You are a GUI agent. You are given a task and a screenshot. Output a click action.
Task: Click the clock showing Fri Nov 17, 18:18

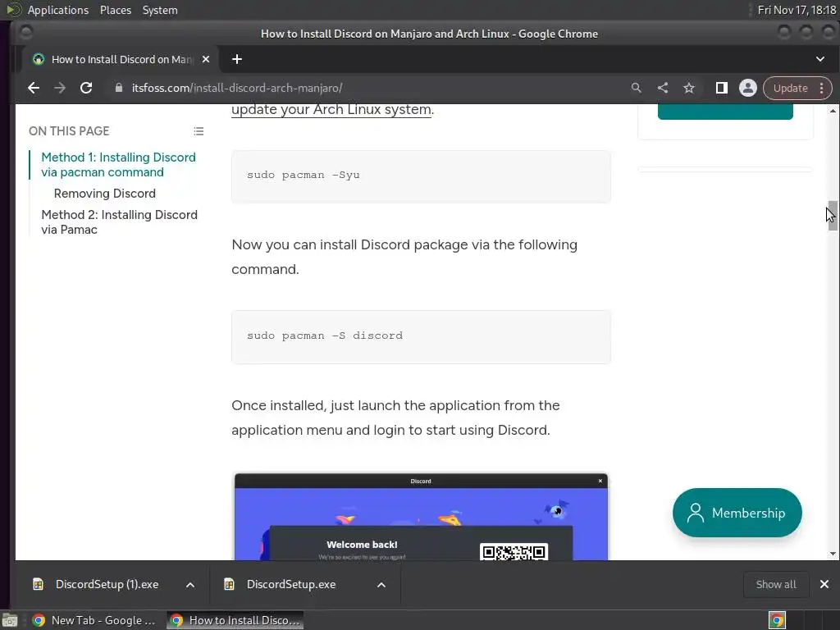pos(797,10)
